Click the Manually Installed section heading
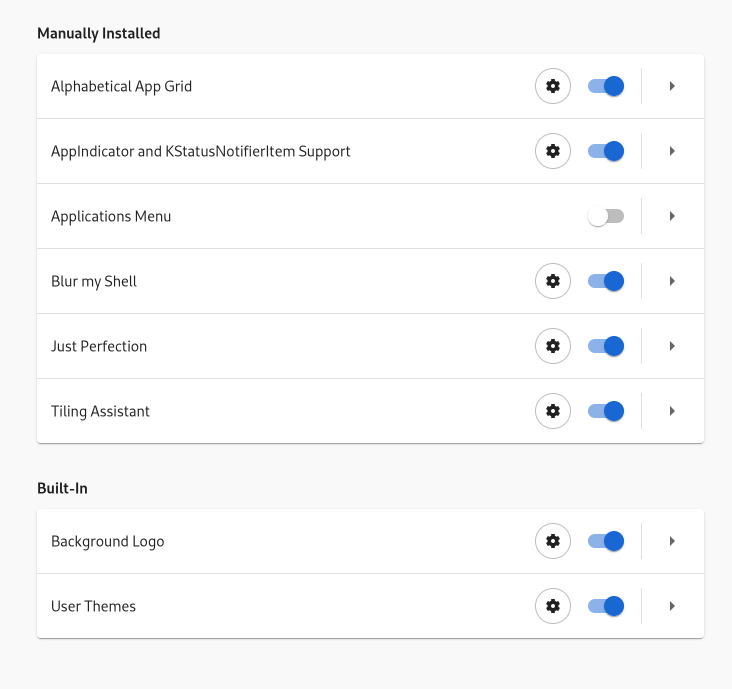This screenshot has height=689, width=732. 99,34
